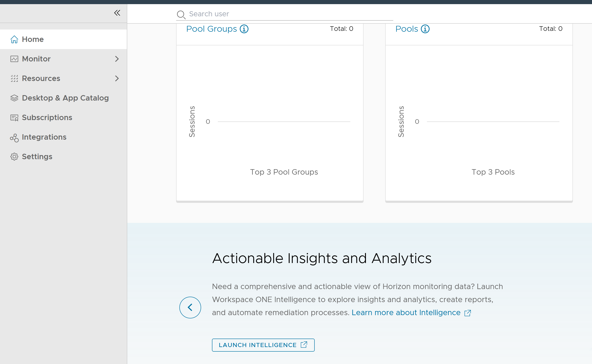Click the Top 3 Pools label
The image size is (592, 364).
click(x=493, y=172)
